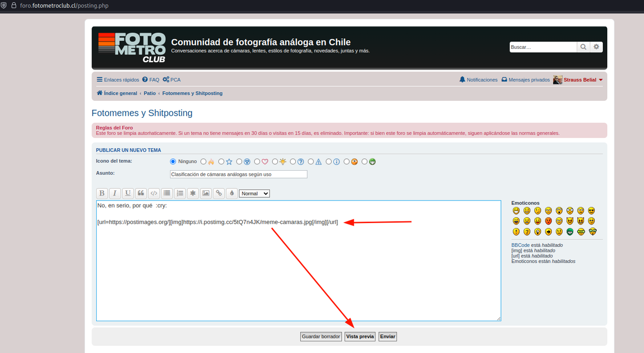The height and width of the screenshot is (353, 644).
Task: Insert an ordered numbered list
Action: [x=180, y=193]
